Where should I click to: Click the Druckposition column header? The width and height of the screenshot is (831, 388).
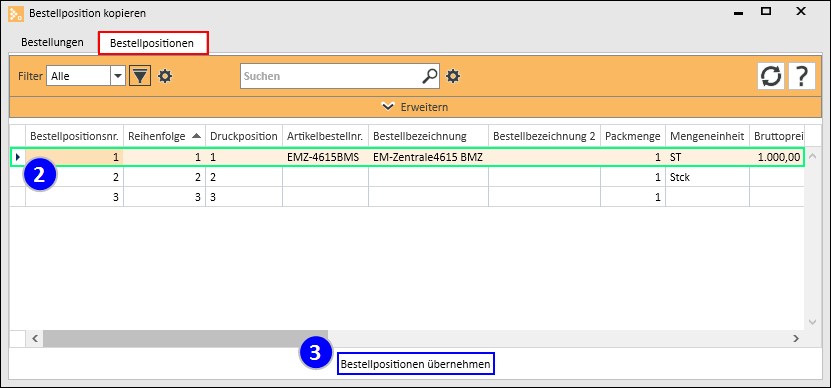(244, 136)
